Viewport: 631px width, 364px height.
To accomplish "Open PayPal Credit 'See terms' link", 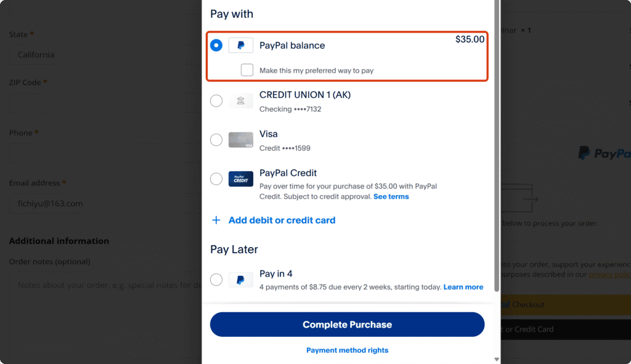I will click(x=391, y=196).
